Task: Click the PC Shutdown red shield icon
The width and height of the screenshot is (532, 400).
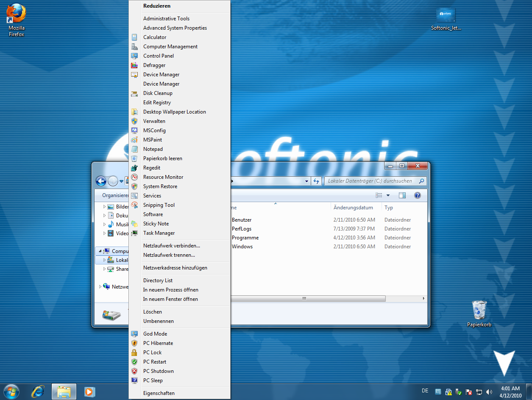Action: click(134, 371)
